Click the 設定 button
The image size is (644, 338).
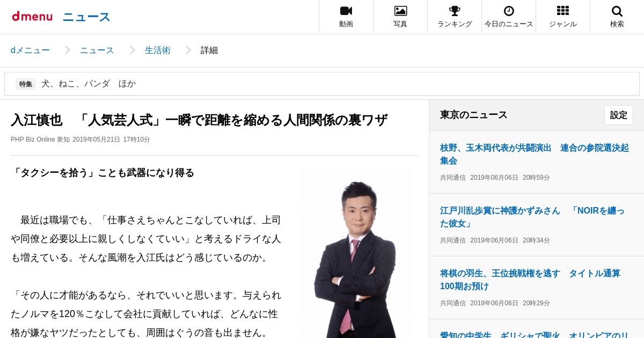point(619,115)
